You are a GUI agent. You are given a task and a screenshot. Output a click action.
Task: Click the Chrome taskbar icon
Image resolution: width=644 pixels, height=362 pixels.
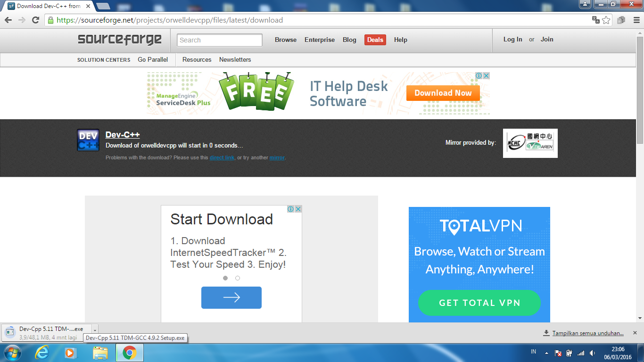130,353
